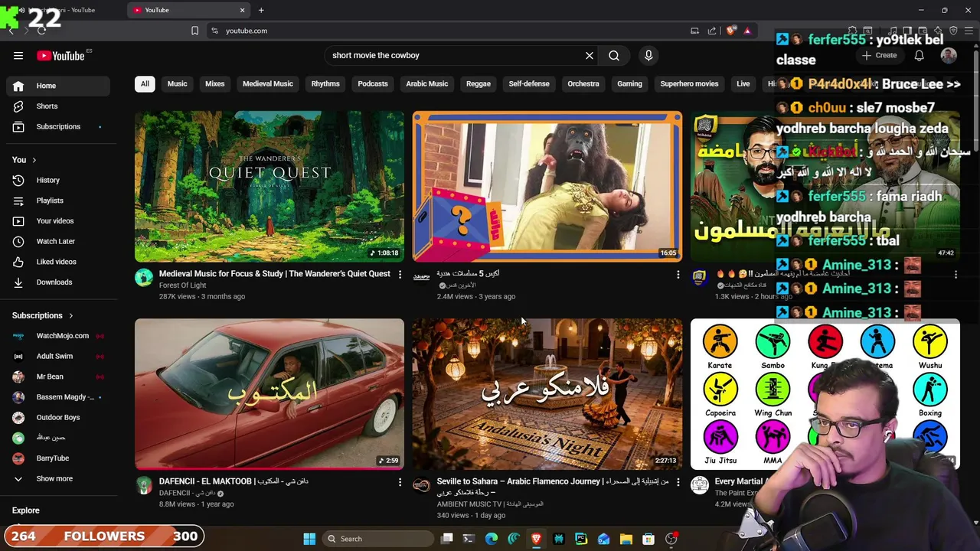Screen dimensions: 980x551
Task: Open the Mr Bean subscription
Action: [58, 377]
